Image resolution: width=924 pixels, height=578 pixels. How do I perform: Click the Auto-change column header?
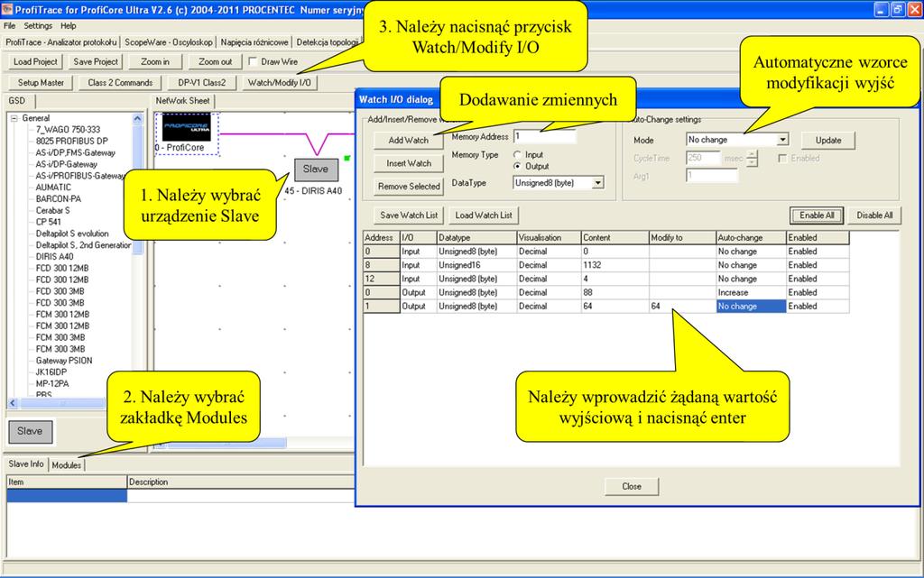point(751,238)
